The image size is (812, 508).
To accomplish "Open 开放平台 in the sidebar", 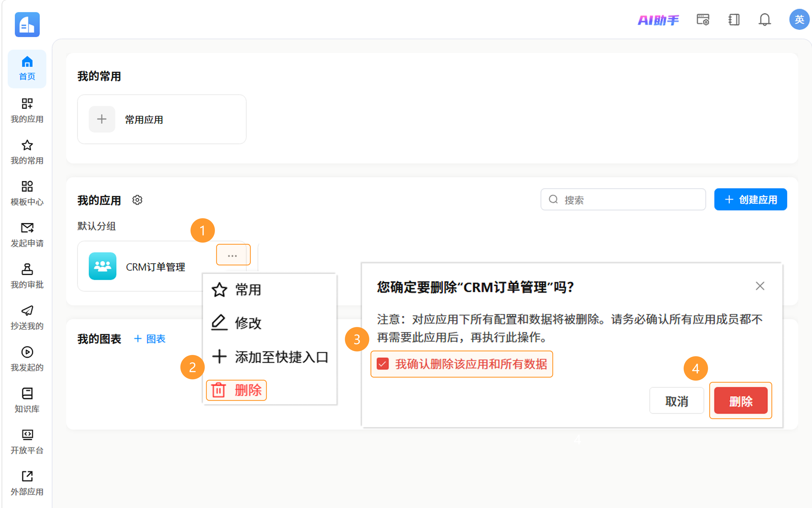I will click(27, 442).
